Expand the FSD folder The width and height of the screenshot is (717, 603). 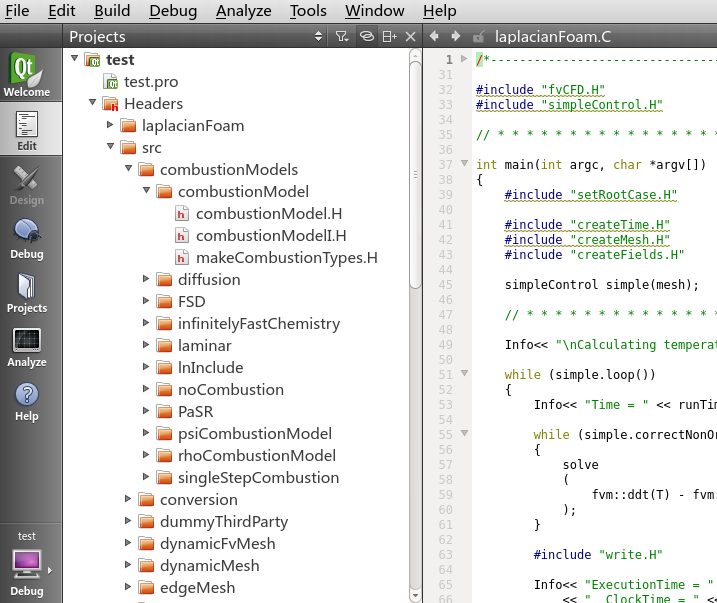tap(146, 300)
